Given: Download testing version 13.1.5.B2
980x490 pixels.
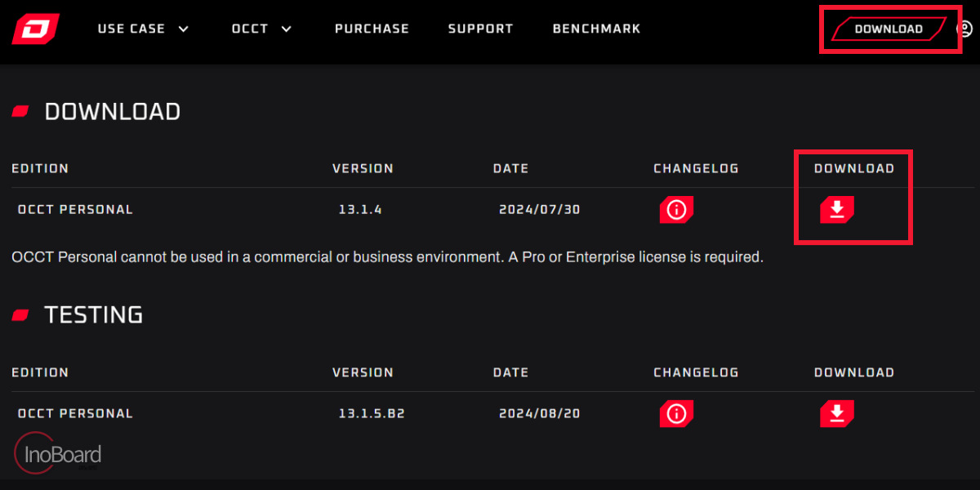Looking at the screenshot, I should (x=837, y=414).
